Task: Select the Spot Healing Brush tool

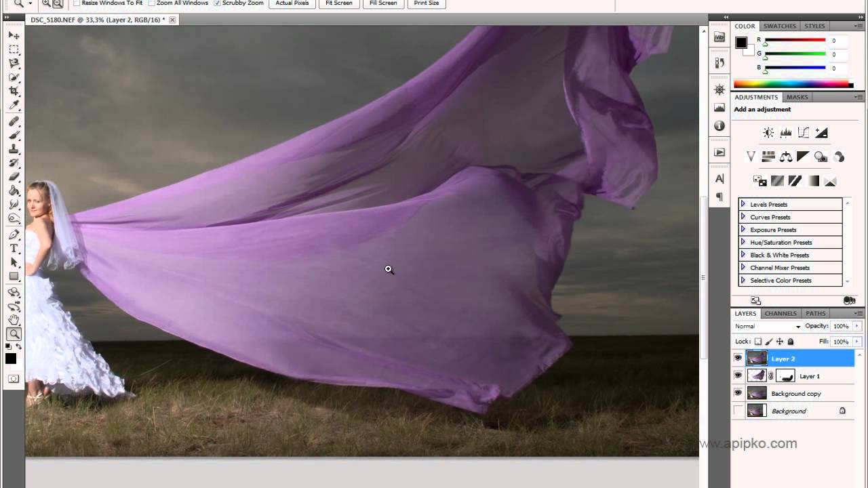Action: pos(14,121)
